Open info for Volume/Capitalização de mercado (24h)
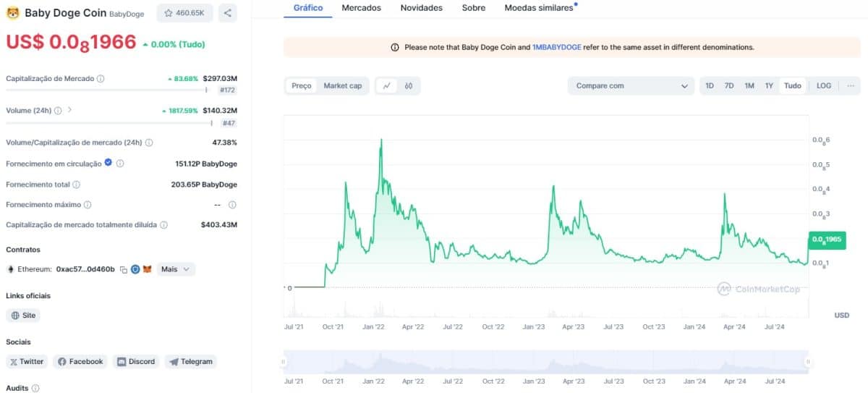The width and height of the screenshot is (868, 393). (x=149, y=143)
